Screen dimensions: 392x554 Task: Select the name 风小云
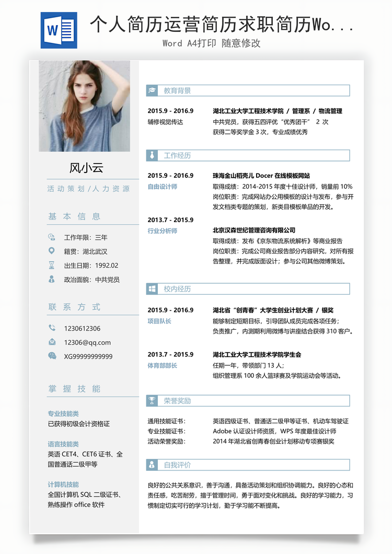[86, 168]
